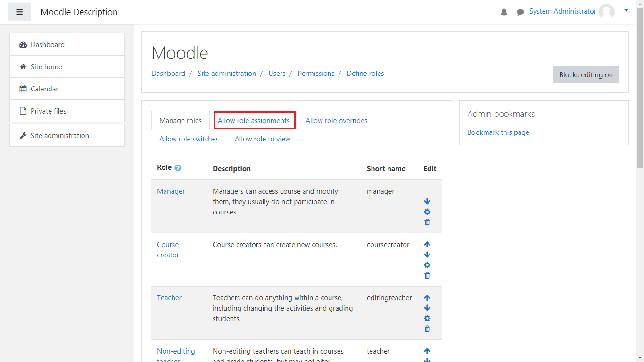Move Manager role down
644x362 pixels.
click(x=427, y=202)
